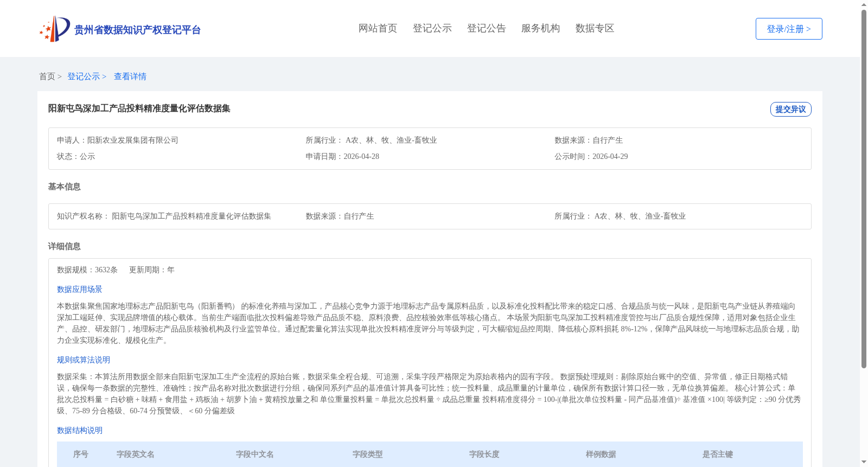Click 数据来源：自行产生 in top info box
Screen dimensions: 868x467
[x=589, y=140]
